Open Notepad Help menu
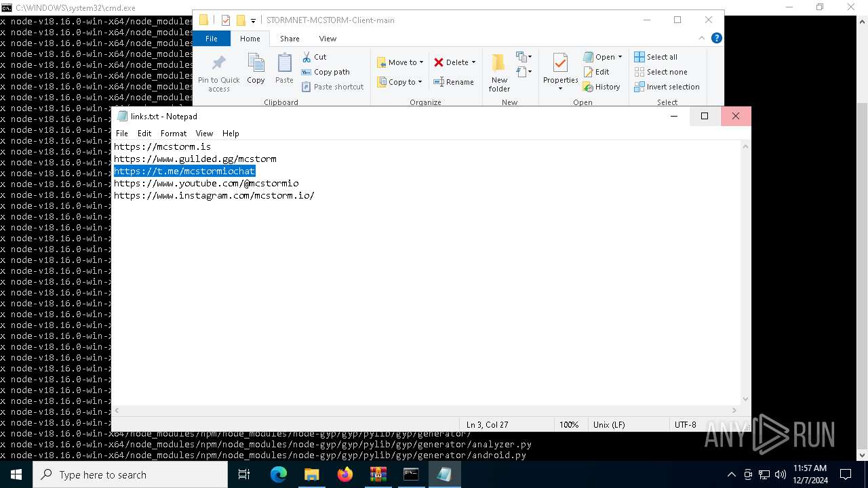This screenshot has height=488, width=868. (x=231, y=134)
